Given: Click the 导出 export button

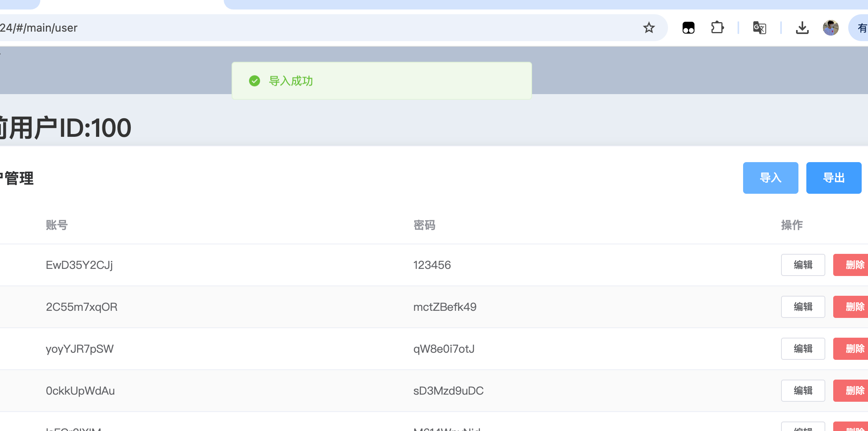Looking at the screenshot, I should pyautogui.click(x=834, y=178).
